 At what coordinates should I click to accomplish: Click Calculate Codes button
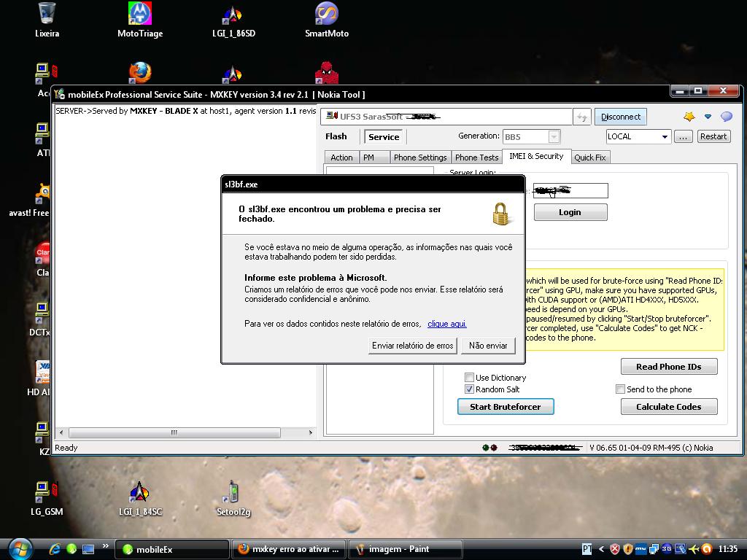click(x=669, y=407)
